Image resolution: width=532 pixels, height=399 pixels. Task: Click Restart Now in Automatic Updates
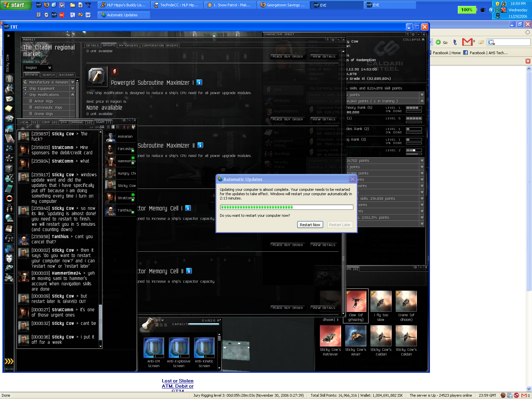tap(310, 225)
